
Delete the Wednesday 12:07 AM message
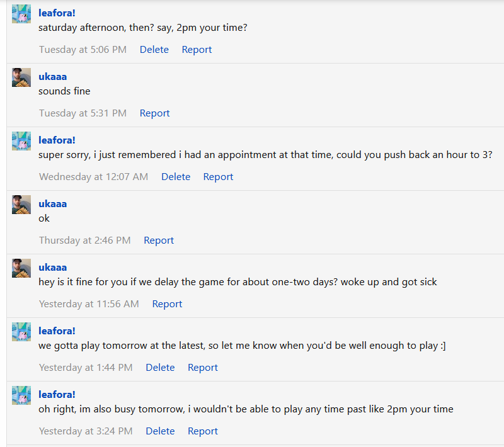(x=176, y=177)
